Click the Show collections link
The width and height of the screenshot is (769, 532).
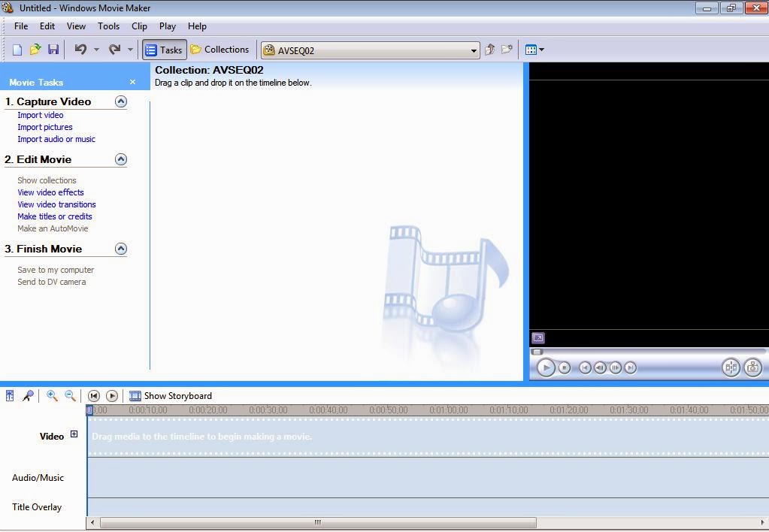coord(47,180)
